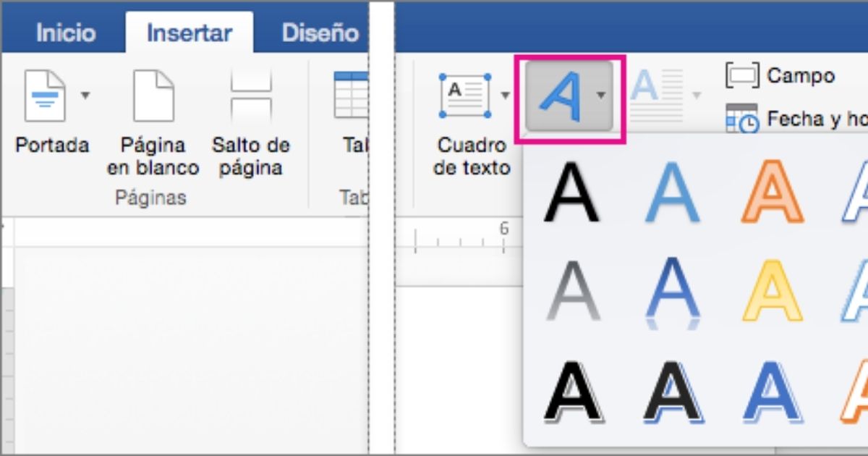The image size is (868, 456).
Task: Click the Portada cover page icon
Action: [44, 96]
